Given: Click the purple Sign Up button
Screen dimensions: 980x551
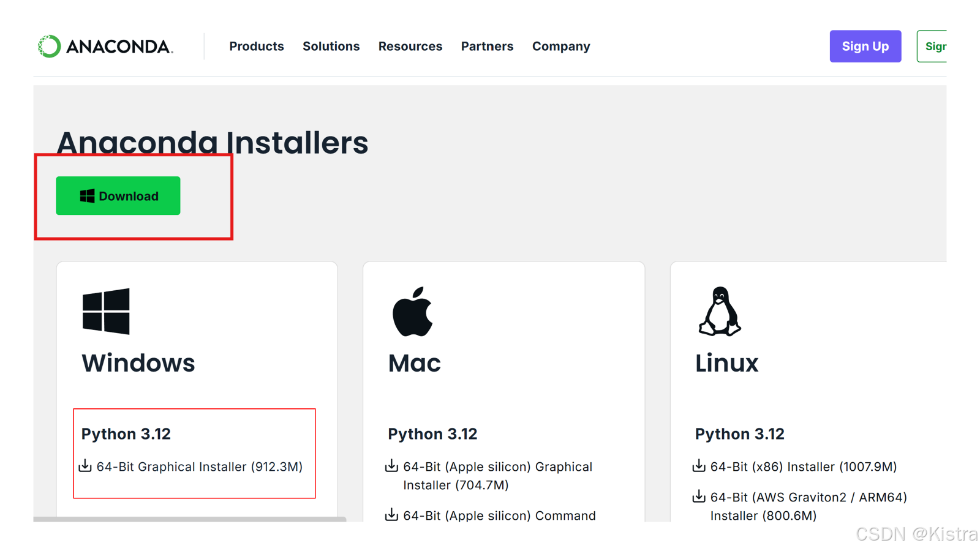Looking at the screenshot, I should [x=865, y=47].
